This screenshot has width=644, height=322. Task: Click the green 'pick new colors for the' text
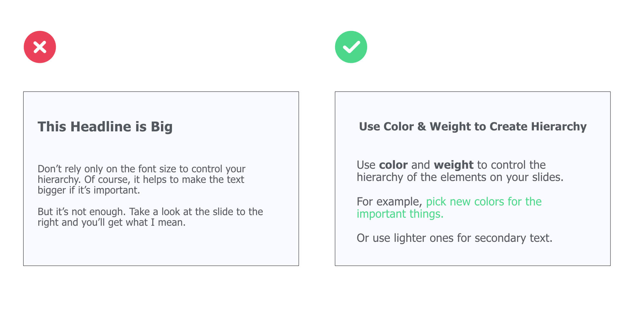tap(484, 202)
